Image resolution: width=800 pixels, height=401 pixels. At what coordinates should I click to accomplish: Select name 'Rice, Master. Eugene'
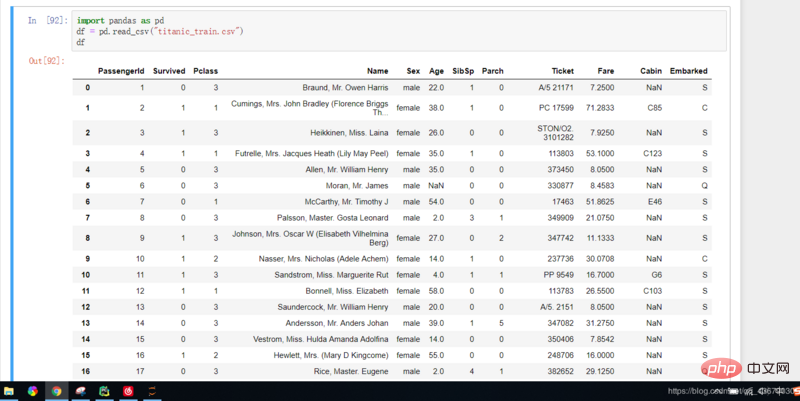point(351,371)
